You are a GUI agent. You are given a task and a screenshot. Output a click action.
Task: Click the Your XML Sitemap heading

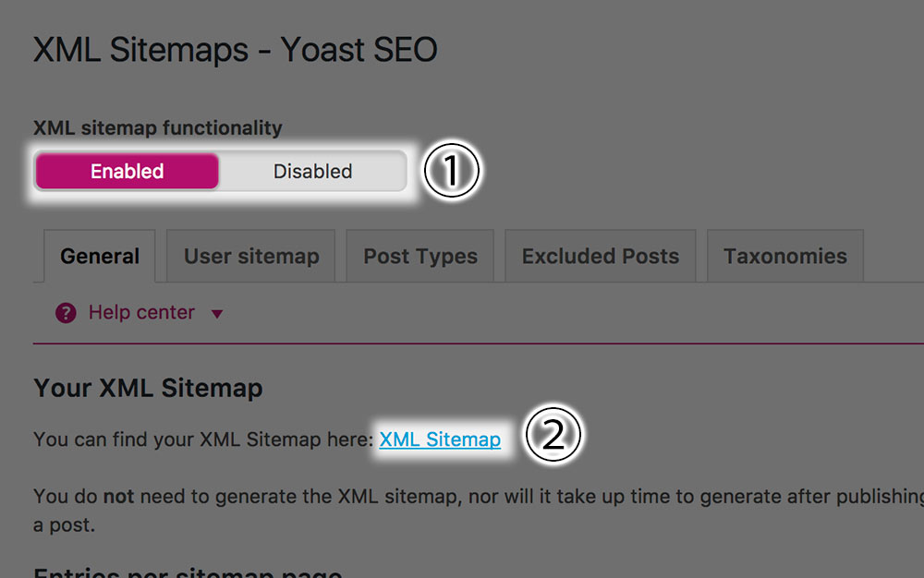tap(148, 389)
